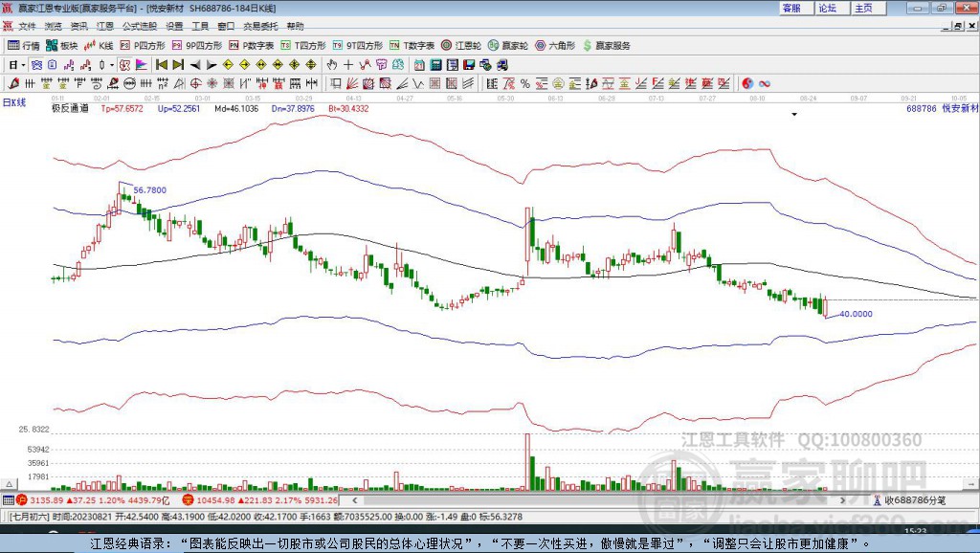The width and height of the screenshot is (980, 553).
Task: Open the T数字表 tool
Action: [x=412, y=46]
